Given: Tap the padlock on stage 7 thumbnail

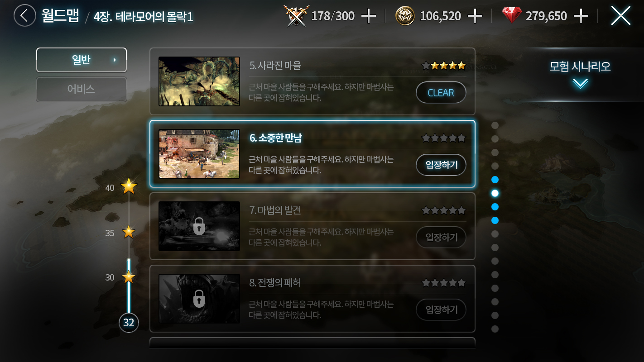Looking at the screenshot, I should [199, 226].
